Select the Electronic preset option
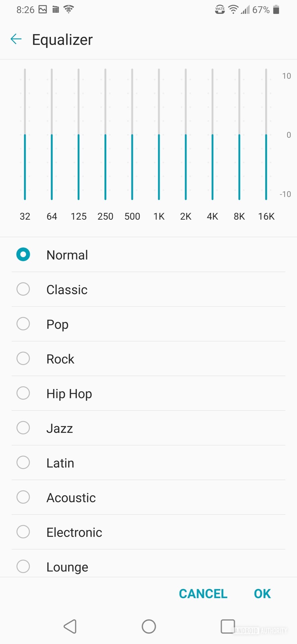Viewport: 297px width, 644px height. pos(23,532)
